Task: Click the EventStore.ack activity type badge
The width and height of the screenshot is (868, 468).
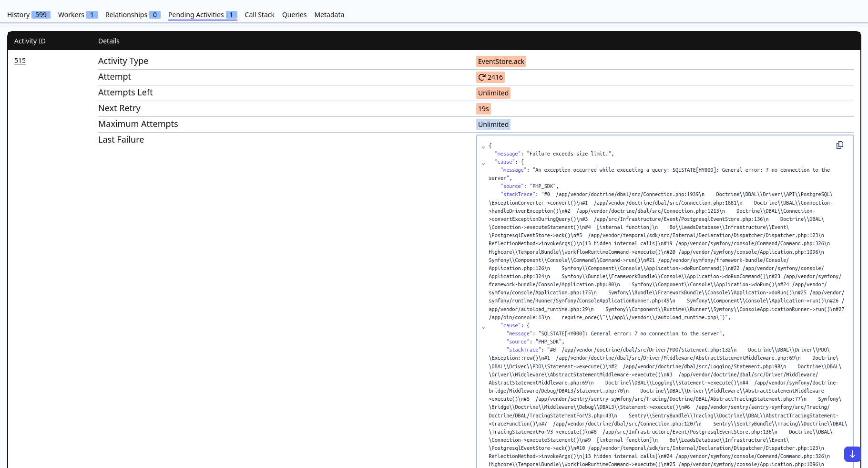Action: tap(501, 62)
